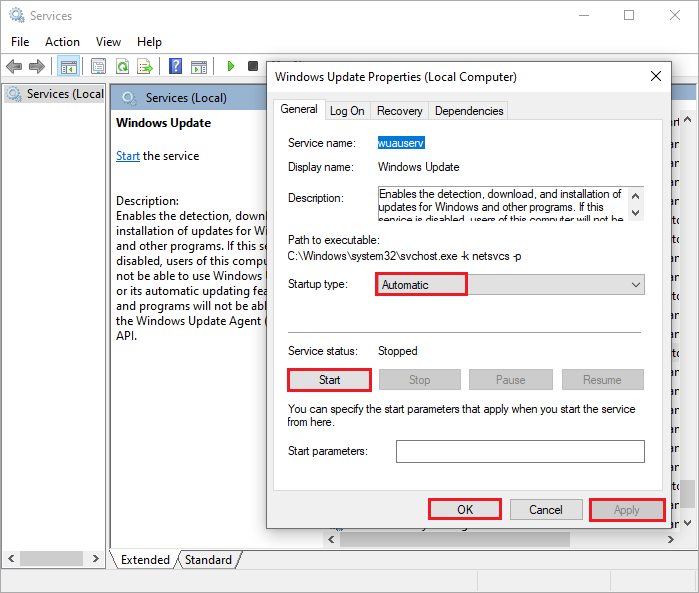This screenshot has width=699, height=593.
Task: Click the disabled Pause button
Action: coord(511,380)
